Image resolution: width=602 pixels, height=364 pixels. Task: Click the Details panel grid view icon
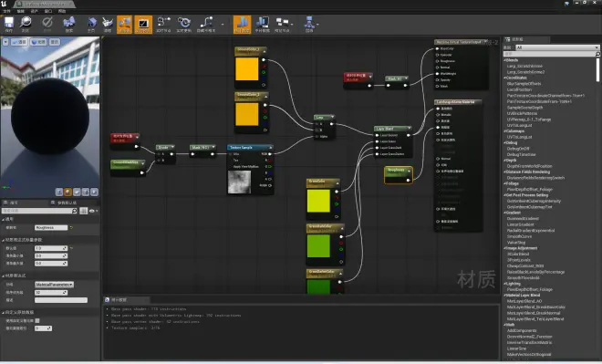pos(83,211)
